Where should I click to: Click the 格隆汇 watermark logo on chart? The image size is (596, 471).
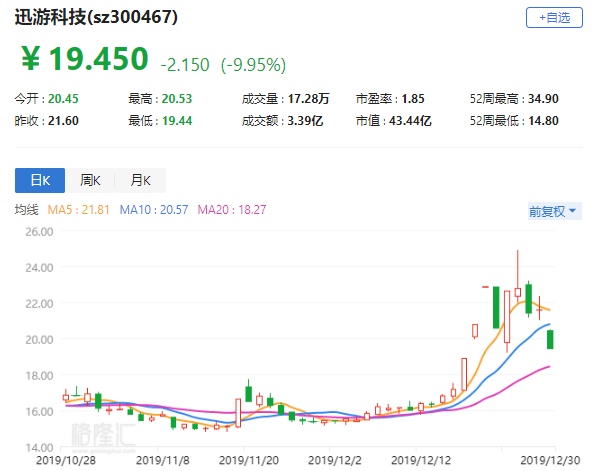pos(103,435)
